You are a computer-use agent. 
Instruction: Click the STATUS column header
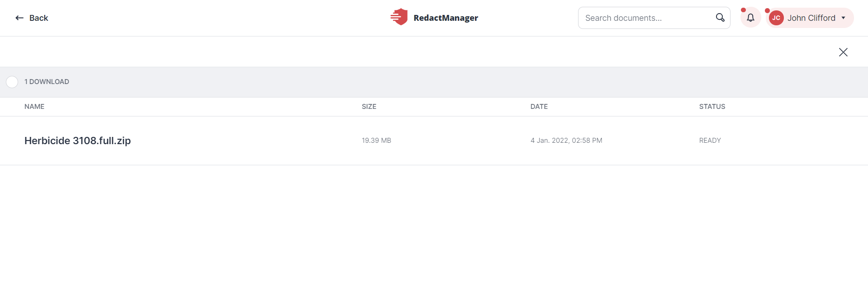coord(712,107)
